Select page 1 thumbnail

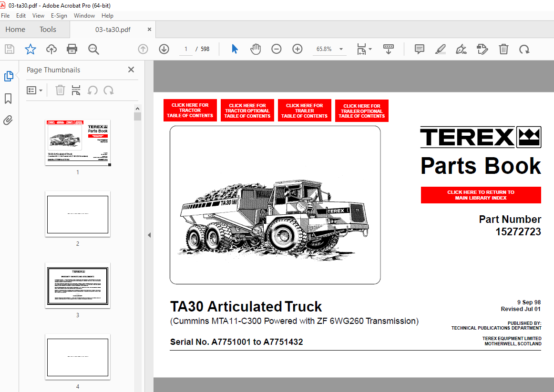pyautogui.click(x=78, y=142)
